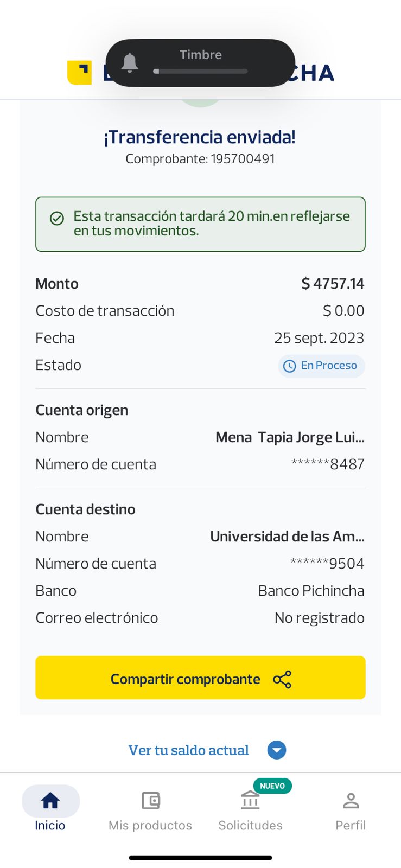Tap the truncated destination name Universidad de las Am...
The height and width of the screenshot is (868, 401).
(x=287, y=537)
